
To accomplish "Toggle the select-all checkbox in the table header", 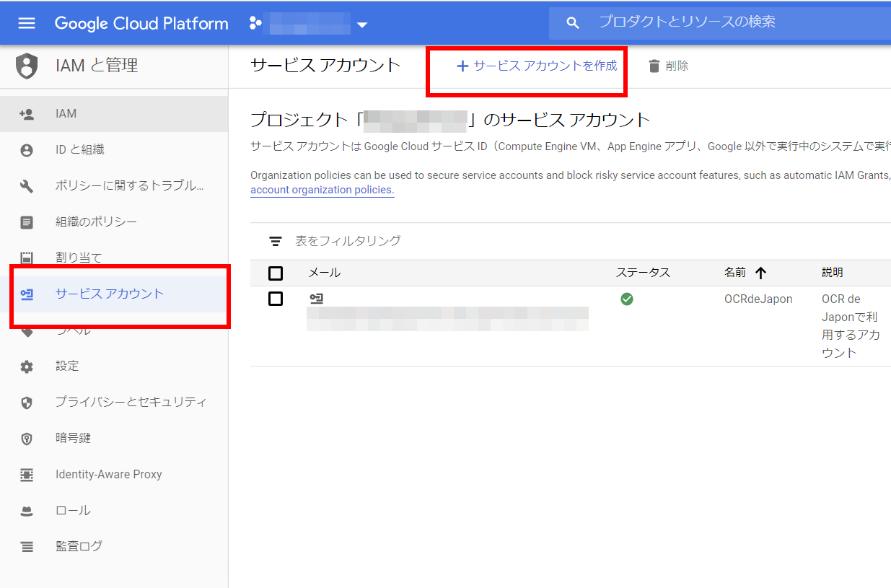I will pos(276,273).
